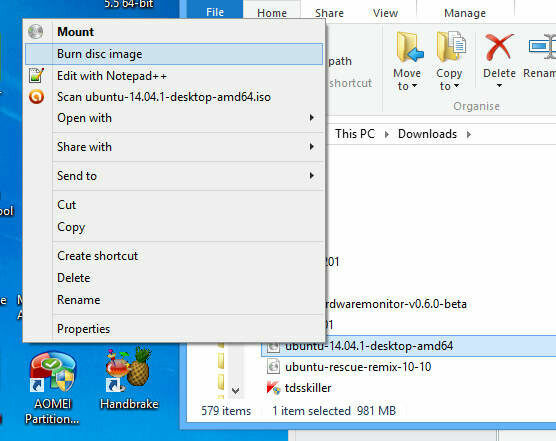
Task: Select the ubuntu-14.04.1-desktop-amd64 file
Action: click(369, 346)
